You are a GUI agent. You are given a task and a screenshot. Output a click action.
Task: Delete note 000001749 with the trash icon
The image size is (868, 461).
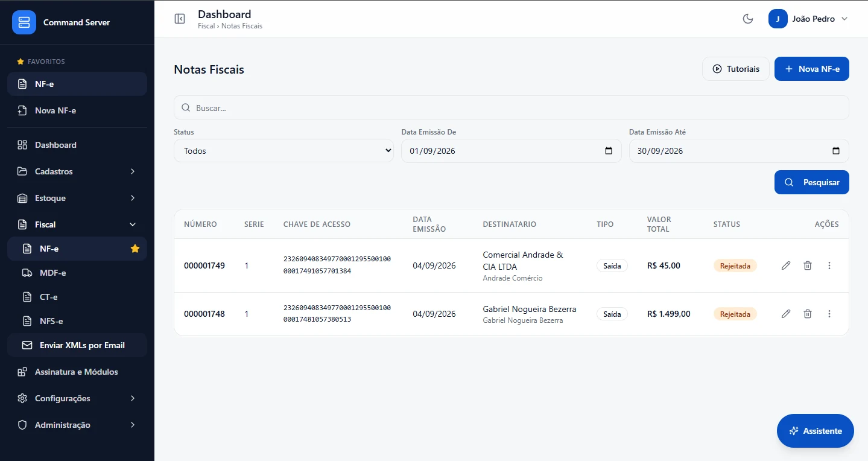pyautogui.click(x=808, y=265)
